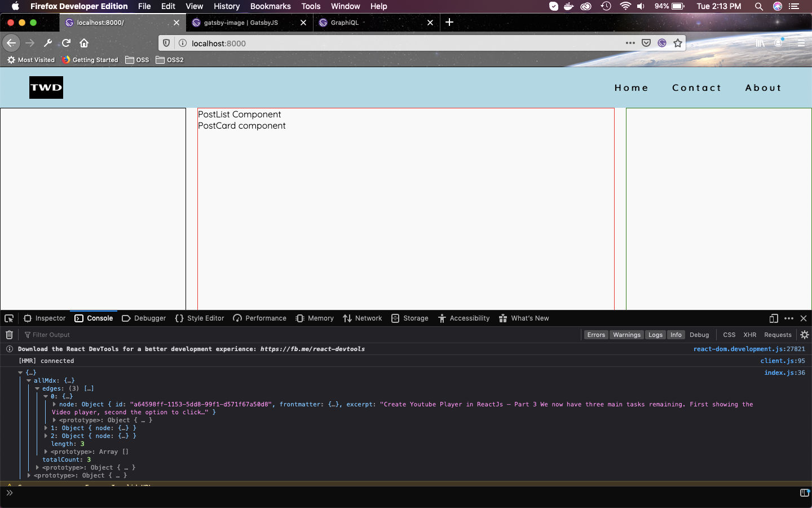Toggle the Logs console filter
812x508 pixels.
point(655,335)
